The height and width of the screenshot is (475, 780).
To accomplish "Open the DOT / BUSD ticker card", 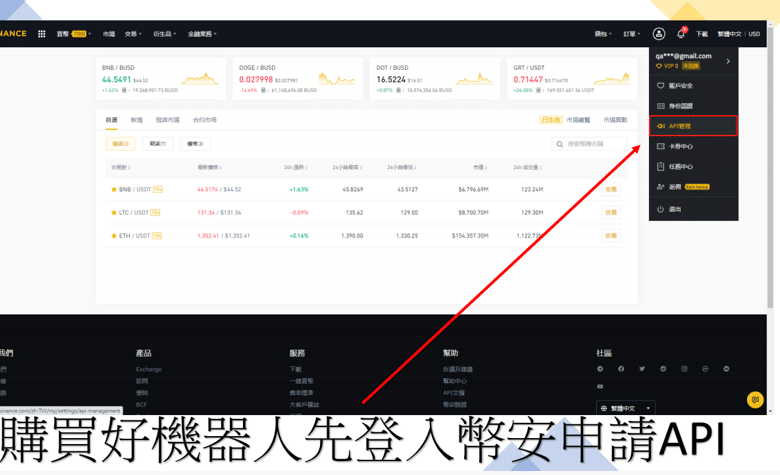I will (x=435, y=79).
